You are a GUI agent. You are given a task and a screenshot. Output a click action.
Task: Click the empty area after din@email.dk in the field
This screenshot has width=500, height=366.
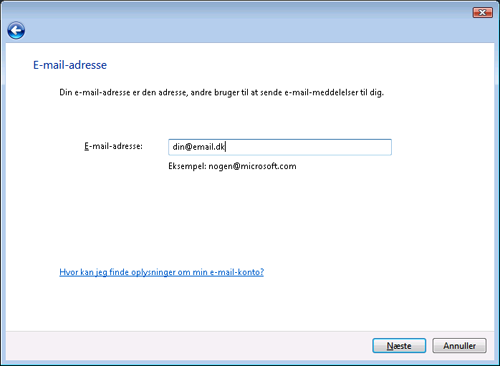click(x=307, y=147)
